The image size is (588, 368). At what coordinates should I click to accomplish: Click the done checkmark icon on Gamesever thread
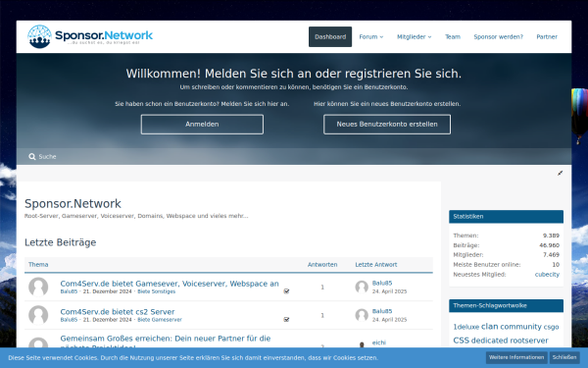[x=286, y=291]
